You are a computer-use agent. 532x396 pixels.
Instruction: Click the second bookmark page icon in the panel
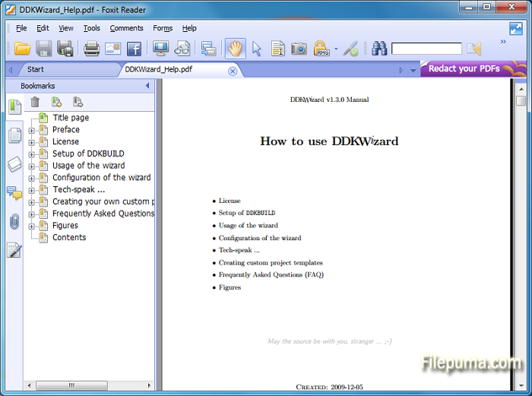(78, 102)
